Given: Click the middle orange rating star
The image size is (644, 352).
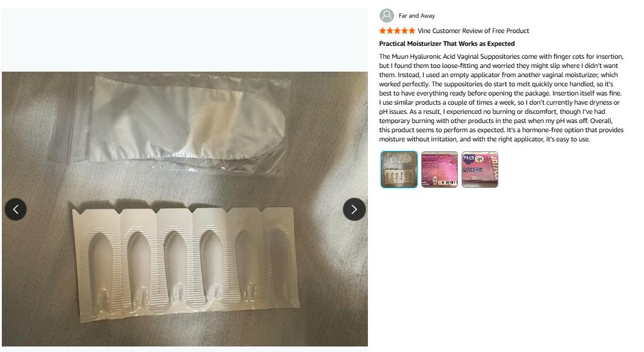Looking at the screenshot, I should (x=397, y=31).
